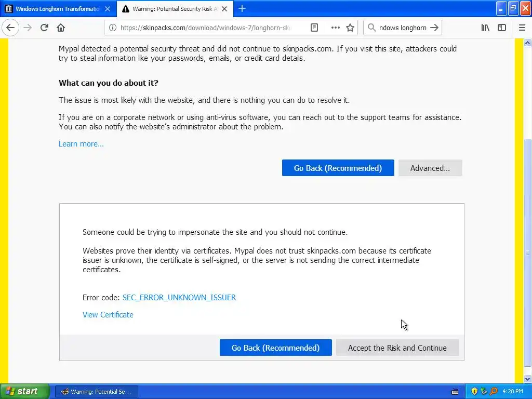Open the View Certificate link
Viewport: 532px width, 399px height.
click(x=108, y=315)
